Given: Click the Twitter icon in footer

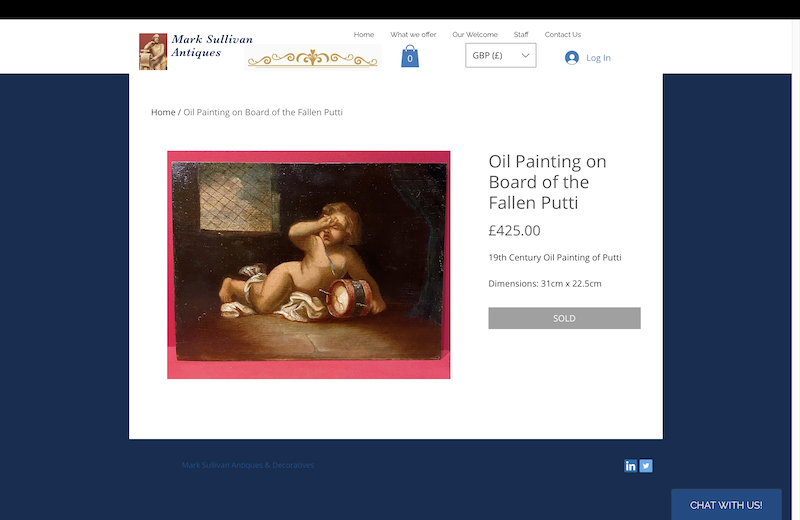Looking at the screenshot, I should (x=646, y=465).
